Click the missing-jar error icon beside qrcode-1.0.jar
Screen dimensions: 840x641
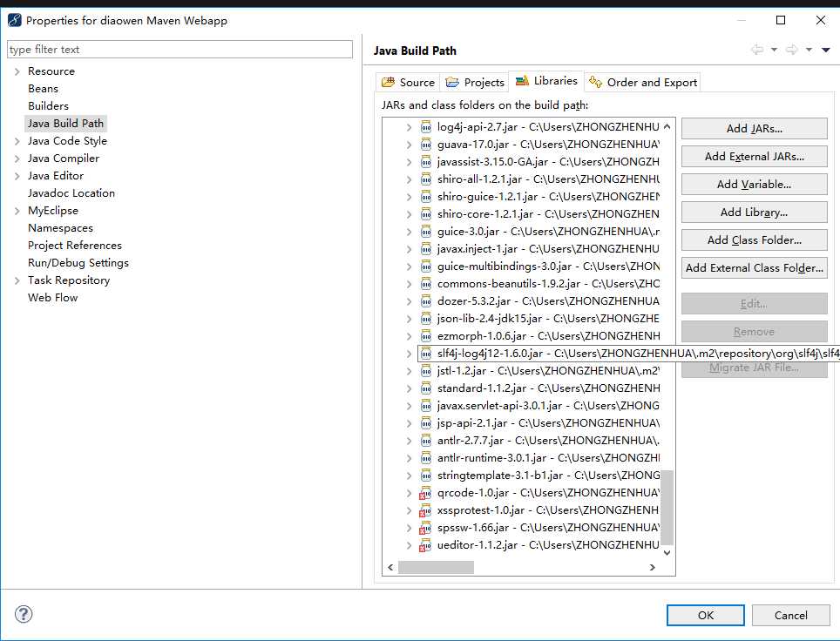[425, 493]
